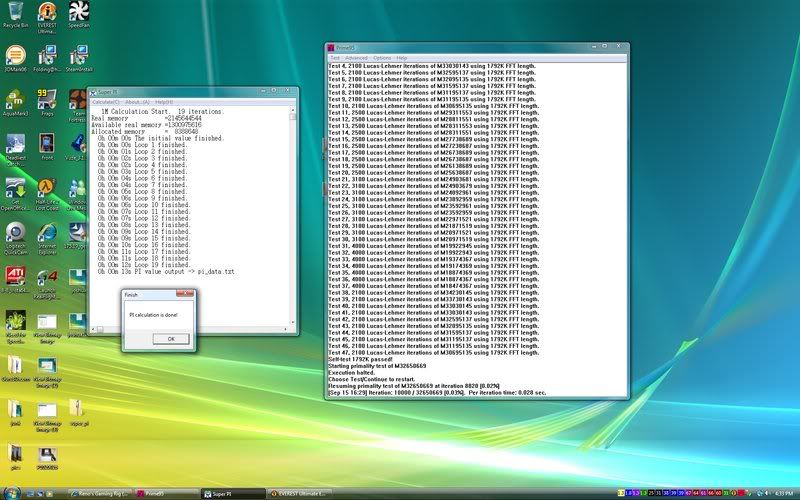Close the Finish dialog with red X
The height and width of the screenshot is (500, 800).
[185, 293]
